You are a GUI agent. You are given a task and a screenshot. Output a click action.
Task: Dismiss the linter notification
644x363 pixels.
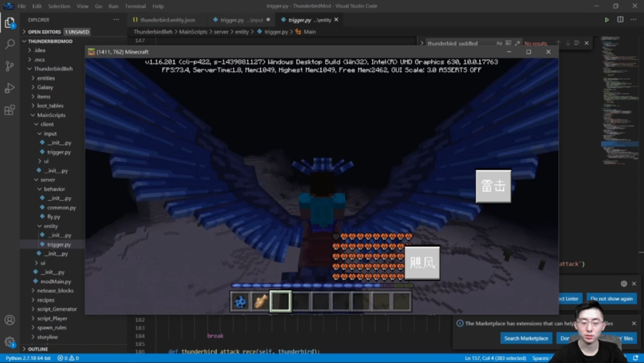[x=634, y=284]
